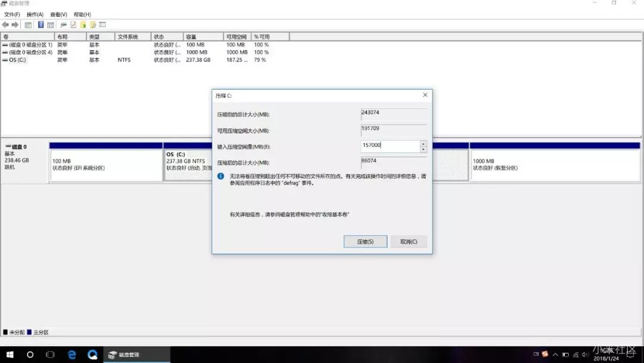Image resolution: width=644 pixels, height=363 pixels.
Task: Launch Edge browser from taskbar
Action: 72,355
